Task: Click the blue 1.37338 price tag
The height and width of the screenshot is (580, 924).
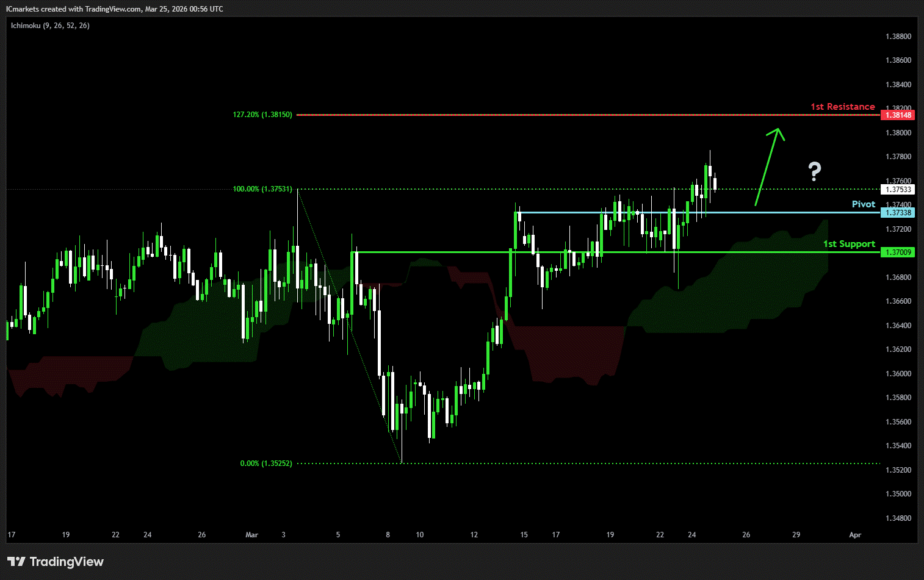Action: click(898, 213)
